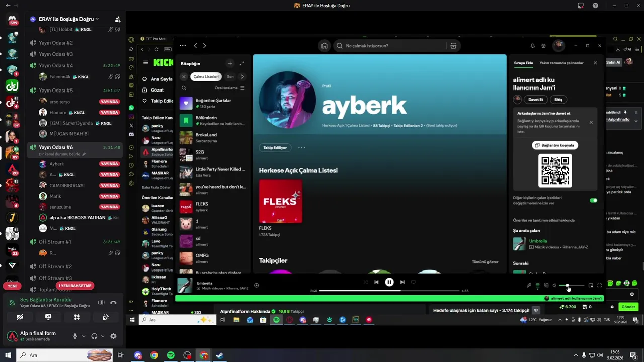Open microphone input options arrow

pos(83,336)
